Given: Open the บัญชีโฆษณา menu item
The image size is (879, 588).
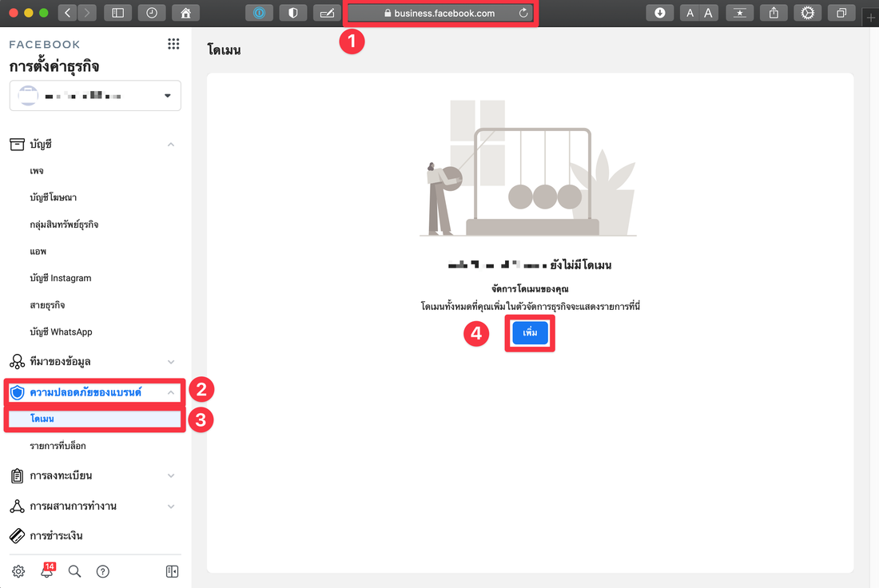Looking at the screenshot, I should pos(54,197).
